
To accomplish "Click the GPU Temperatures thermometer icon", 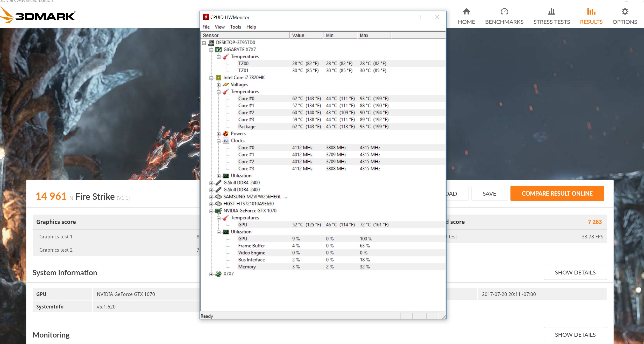I will pos(226,218).
